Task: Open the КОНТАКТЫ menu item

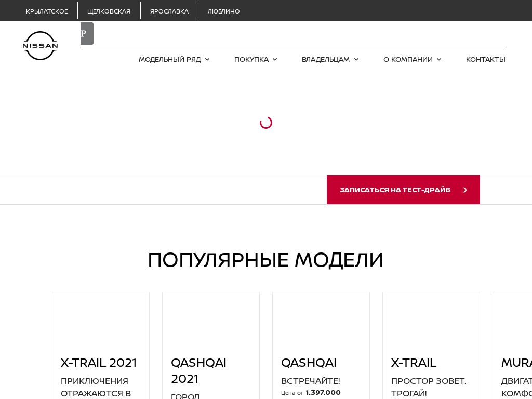Action: click(485, 59)
